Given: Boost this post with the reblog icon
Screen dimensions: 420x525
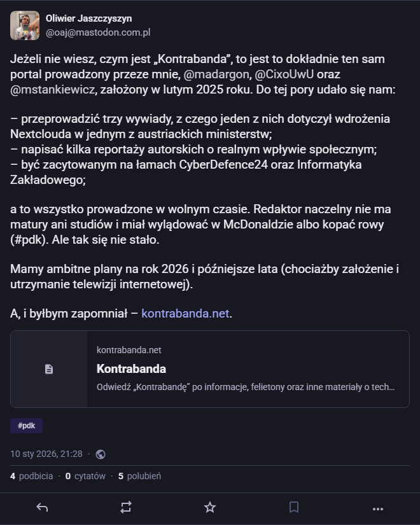Looking at the screenshot, I should [126, 507].
